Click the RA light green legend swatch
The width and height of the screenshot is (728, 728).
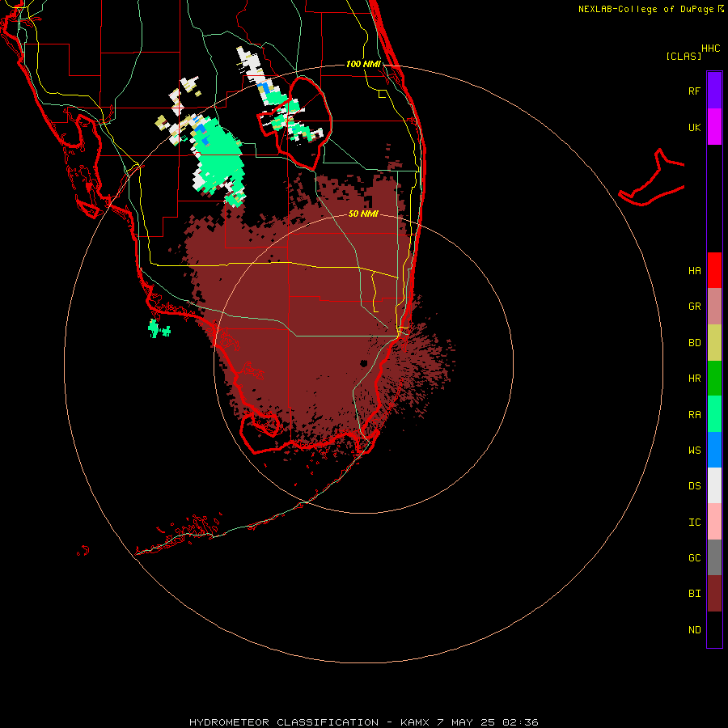tap(714, 414)
